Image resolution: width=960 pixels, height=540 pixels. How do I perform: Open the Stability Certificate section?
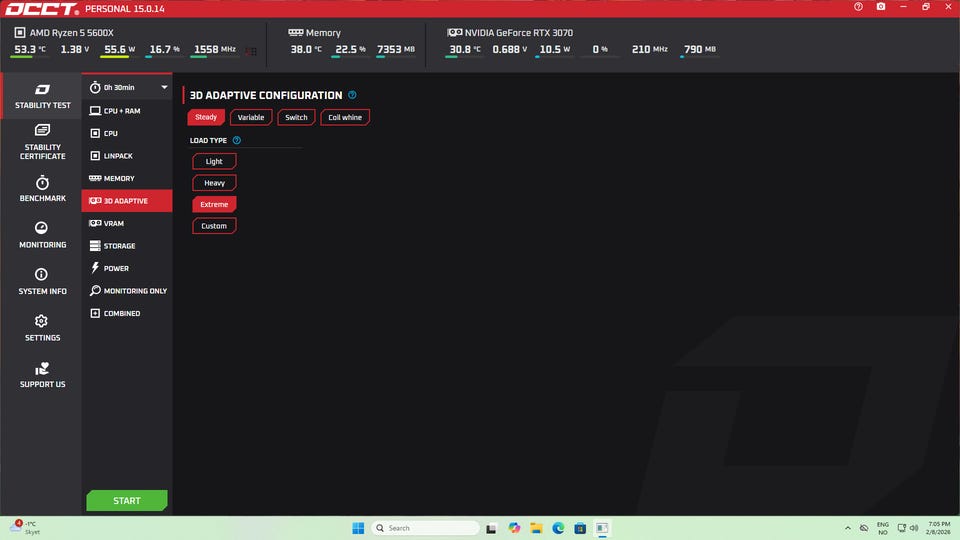point(42,142)
